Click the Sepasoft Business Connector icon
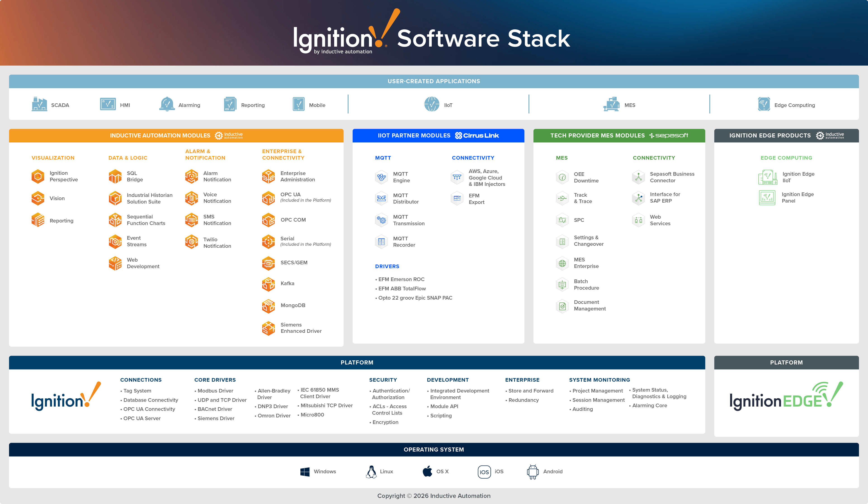Screen dimensions: 868x504 638,177
